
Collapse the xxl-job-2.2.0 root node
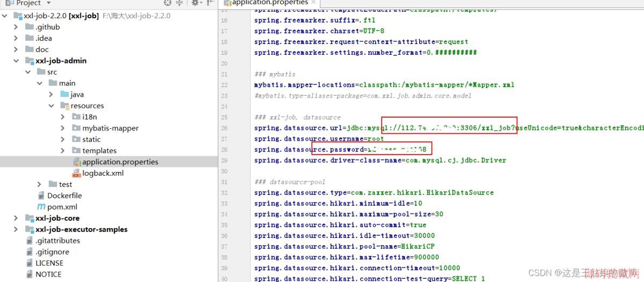(x=5, y=16)
